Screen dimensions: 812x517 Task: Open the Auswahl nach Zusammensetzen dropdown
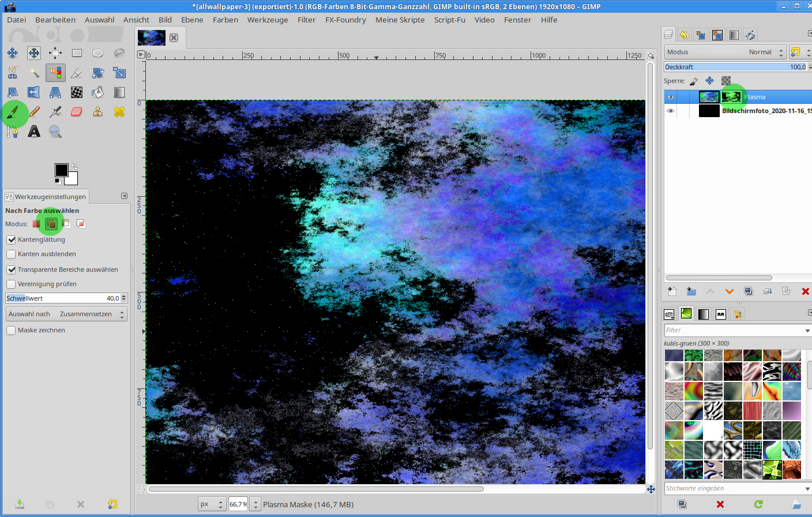66,314
